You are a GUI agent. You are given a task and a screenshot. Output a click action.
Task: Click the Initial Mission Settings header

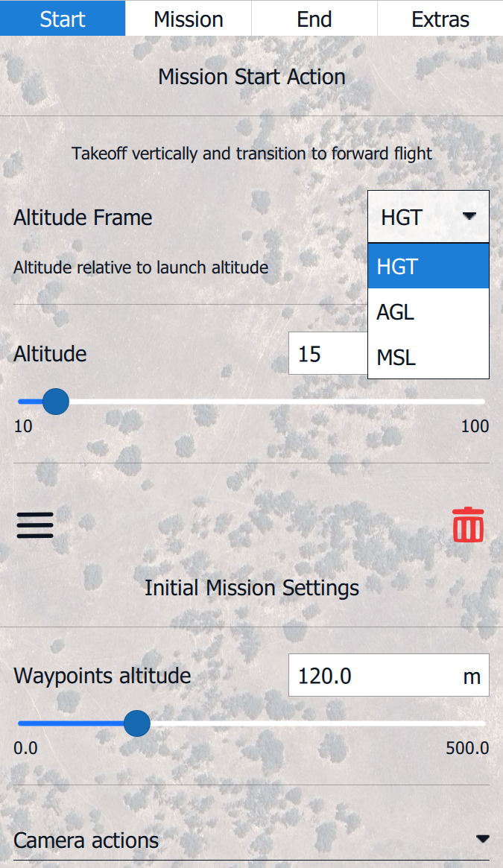251,588
